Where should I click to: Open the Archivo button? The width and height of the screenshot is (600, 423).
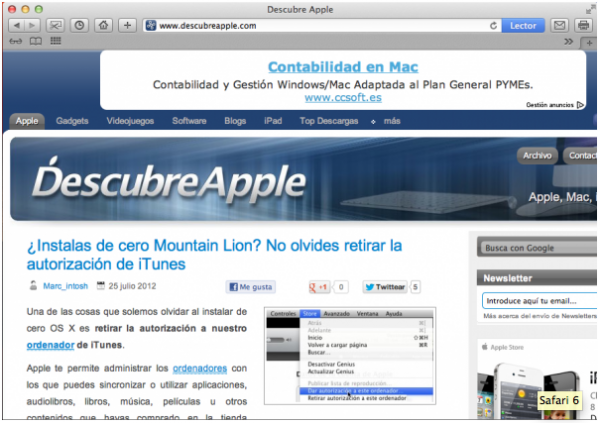[537, 155]
